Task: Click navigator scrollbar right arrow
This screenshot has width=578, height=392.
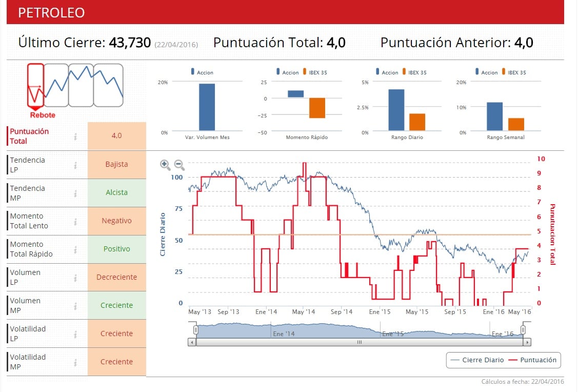Action: click(x=527, y=342)
